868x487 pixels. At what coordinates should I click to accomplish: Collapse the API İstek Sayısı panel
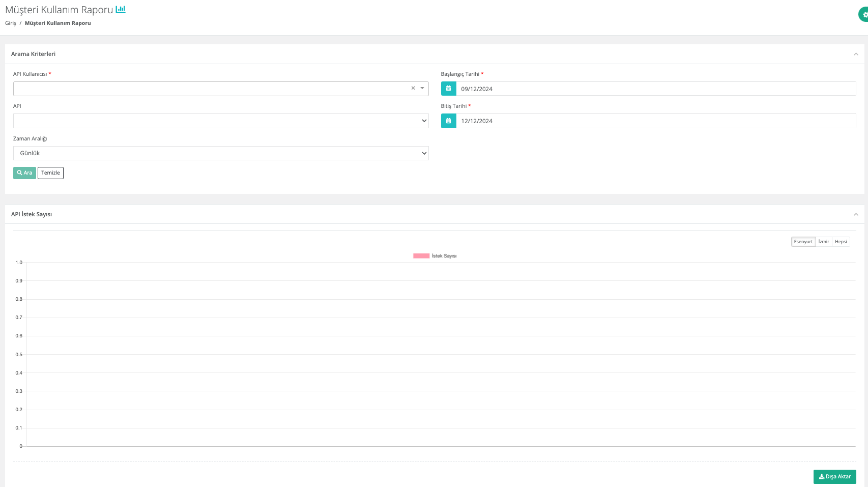tap(856, 214)
